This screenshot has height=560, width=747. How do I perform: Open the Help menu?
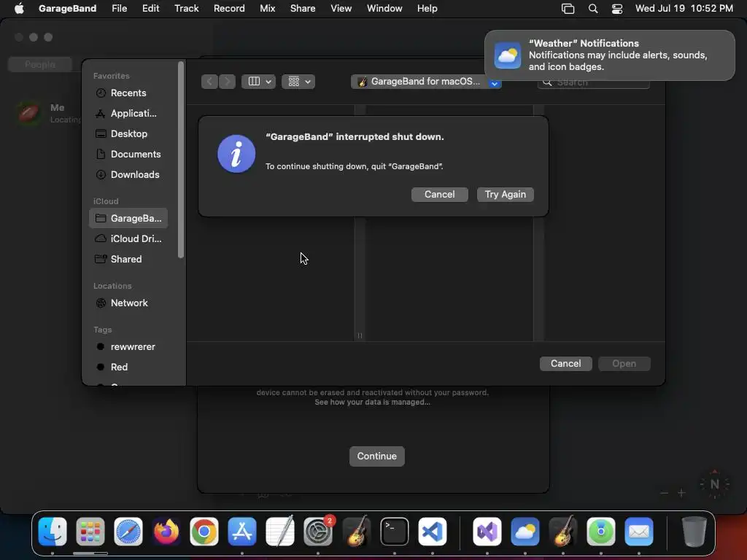pos(427,9)
